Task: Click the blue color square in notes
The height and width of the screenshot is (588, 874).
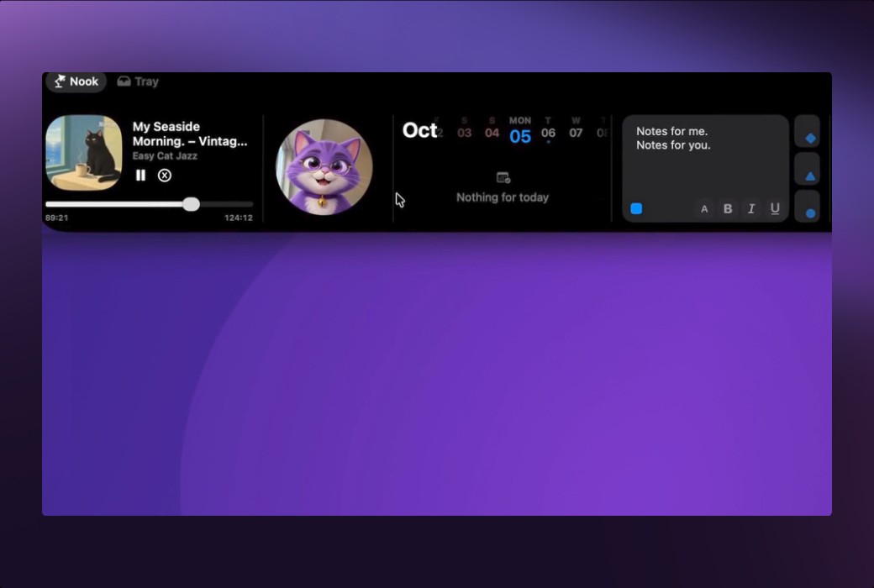Action: click(x=636, y=208)
